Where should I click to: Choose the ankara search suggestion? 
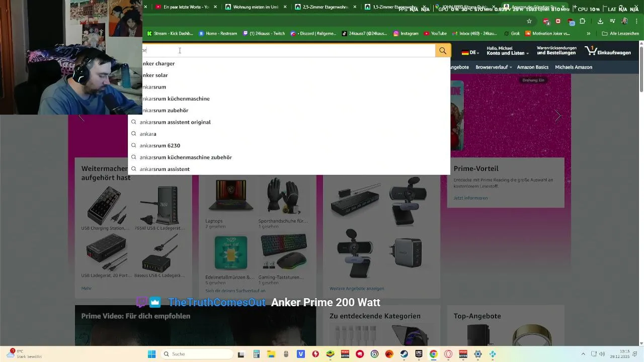(x=289, y=134)
